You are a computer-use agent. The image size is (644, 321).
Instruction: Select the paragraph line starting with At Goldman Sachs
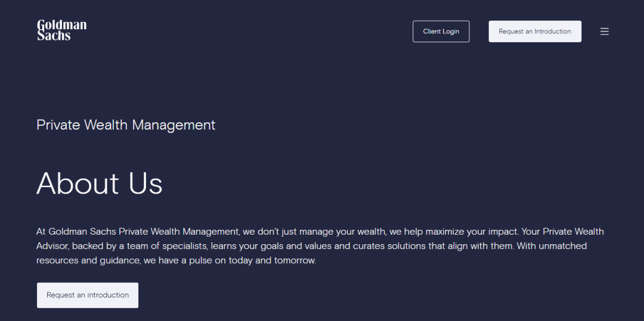320,232
